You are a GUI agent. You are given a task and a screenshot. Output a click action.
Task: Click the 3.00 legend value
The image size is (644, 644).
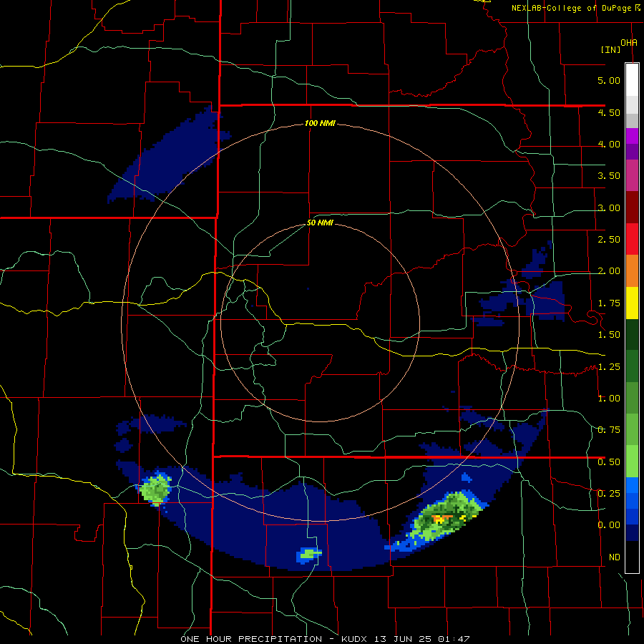click(x=609, y=208)
